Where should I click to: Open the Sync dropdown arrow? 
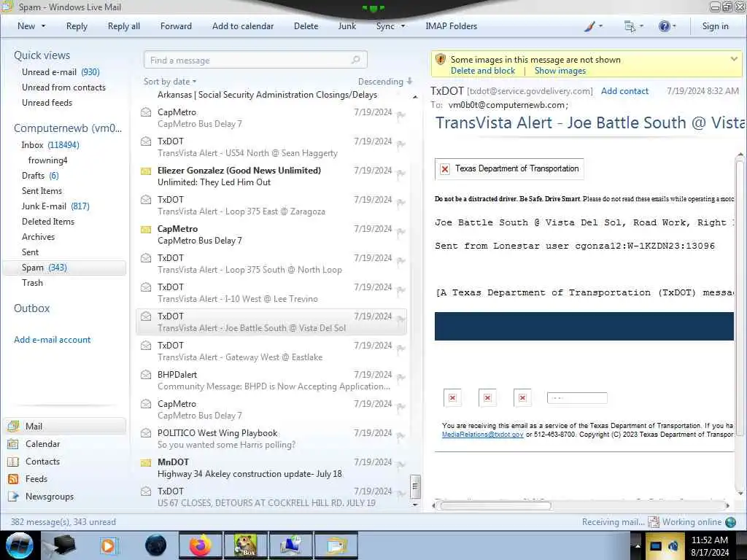click(x=403, y=26)
